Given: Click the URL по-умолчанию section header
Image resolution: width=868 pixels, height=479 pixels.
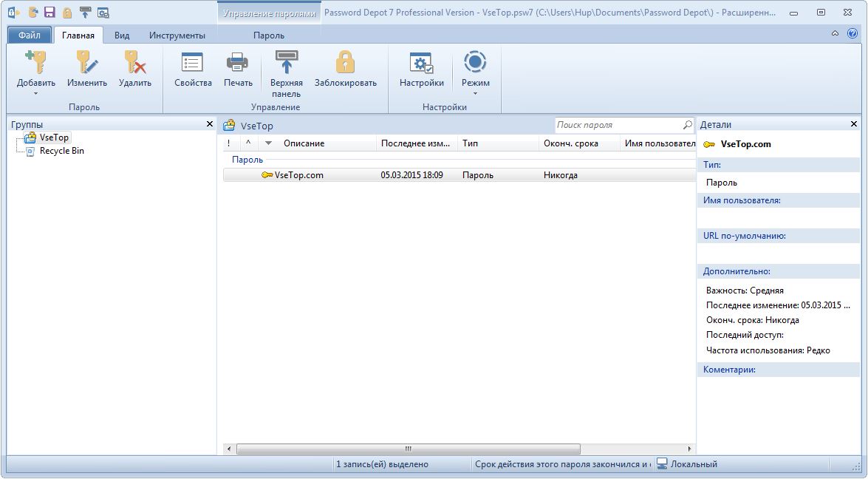Looking at the screenshot, I should [x=779, y=236].
